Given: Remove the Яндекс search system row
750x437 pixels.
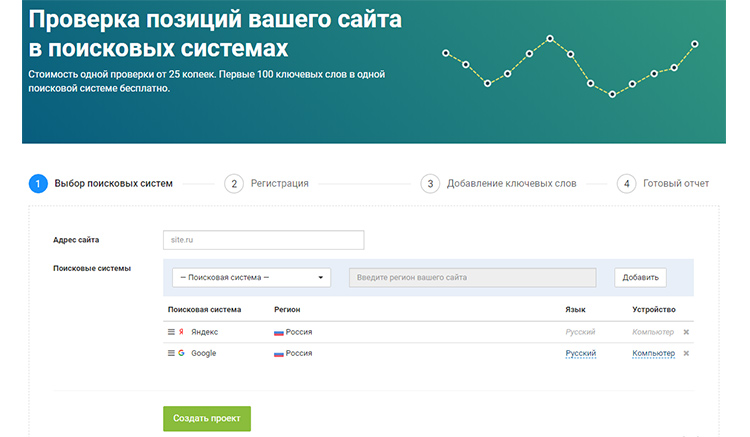Looking at the screenshot, I should [x=686, y=332].
